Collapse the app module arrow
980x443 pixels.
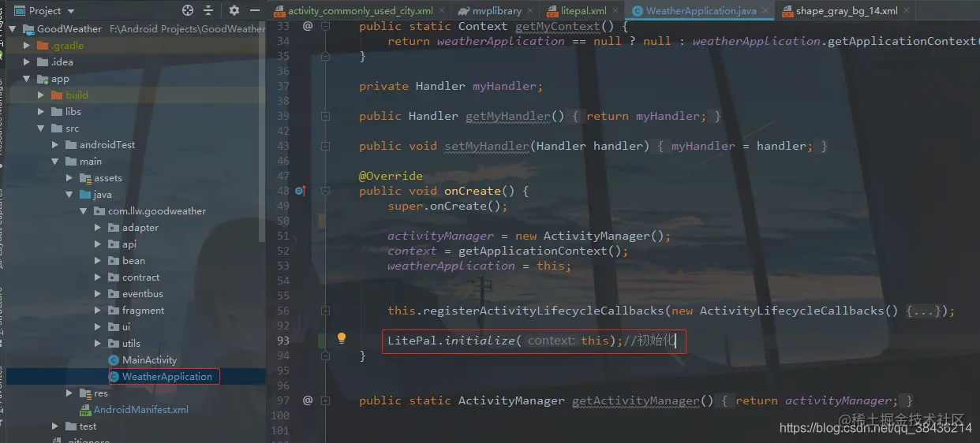(28, 78)
